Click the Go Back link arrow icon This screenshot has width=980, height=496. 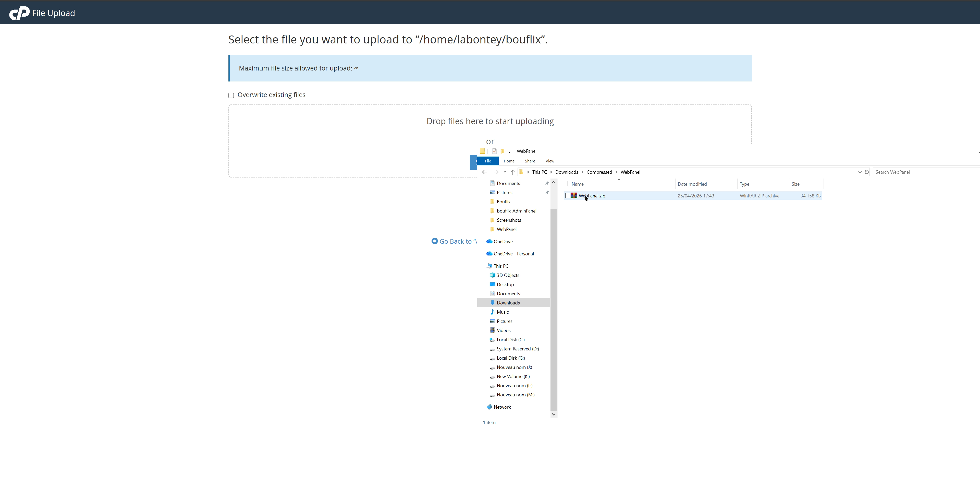[x=434, y=241]
